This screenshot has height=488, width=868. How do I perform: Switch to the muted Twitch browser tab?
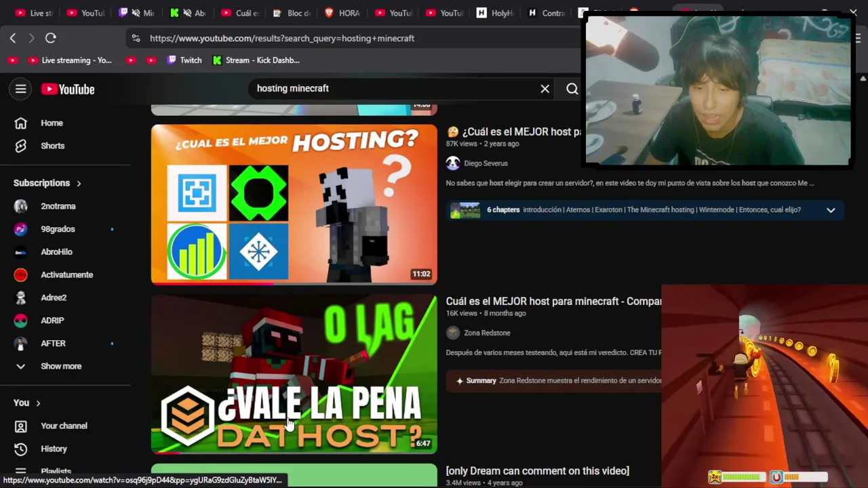click(x=136, y=13)
